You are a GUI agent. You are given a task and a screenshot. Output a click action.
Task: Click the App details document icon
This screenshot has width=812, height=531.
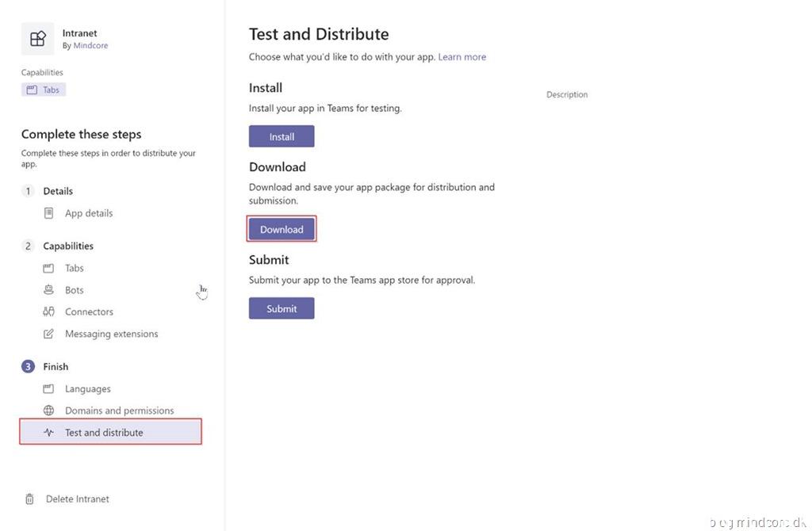click(x=49, y=213)
